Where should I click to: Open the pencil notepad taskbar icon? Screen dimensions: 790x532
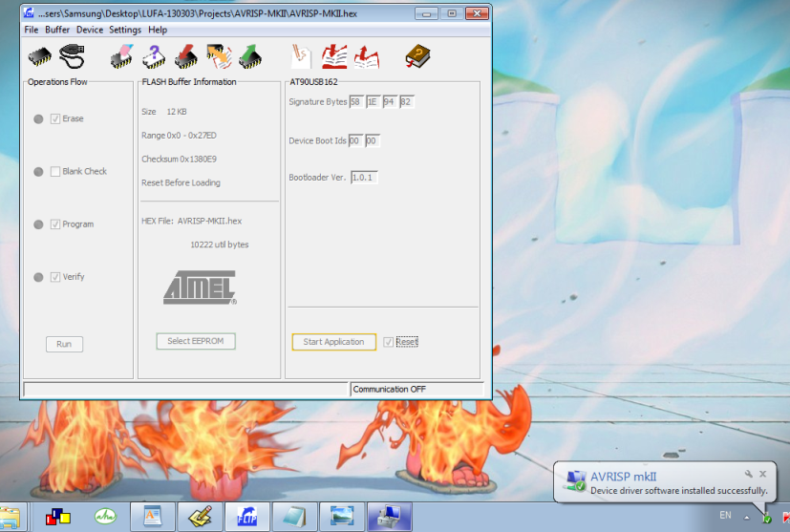pos(200,517)
